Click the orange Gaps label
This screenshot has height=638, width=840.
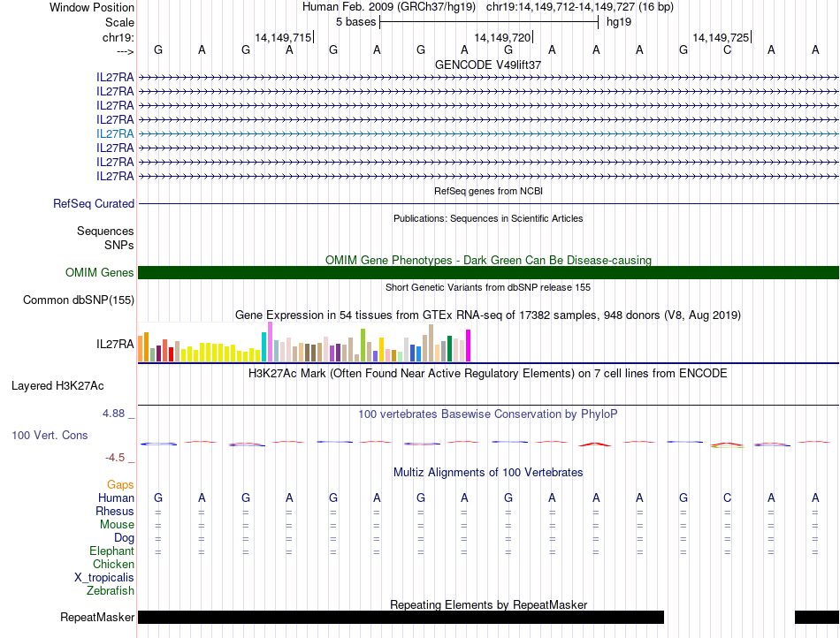[x=120, y=485]
